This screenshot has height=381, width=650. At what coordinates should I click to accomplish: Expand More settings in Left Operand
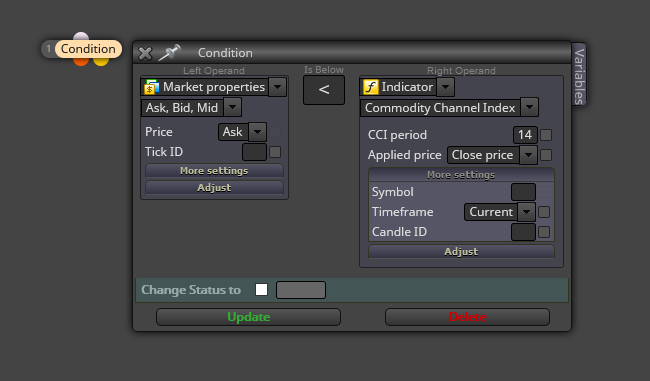click(214, 171)
